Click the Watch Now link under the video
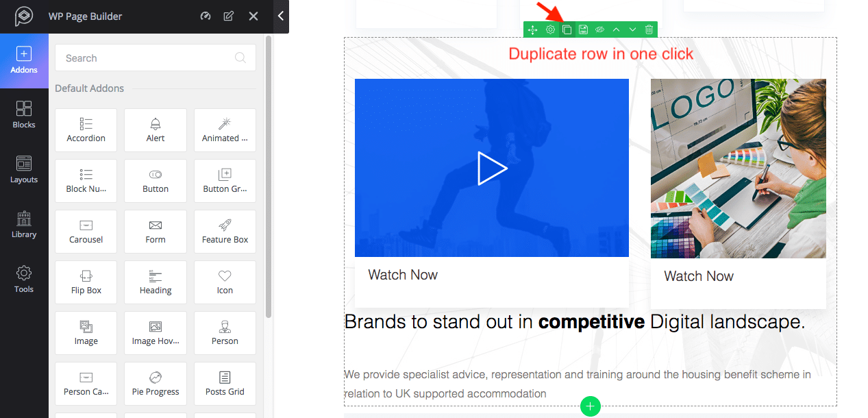The height and width of the screenshot is (418, 868). [403, 275]
